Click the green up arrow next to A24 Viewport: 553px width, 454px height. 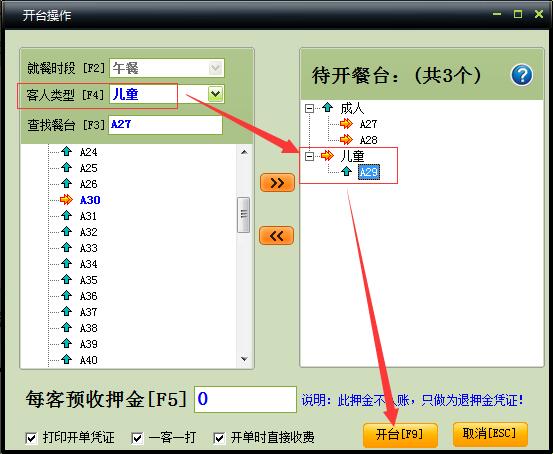point(66,152)
